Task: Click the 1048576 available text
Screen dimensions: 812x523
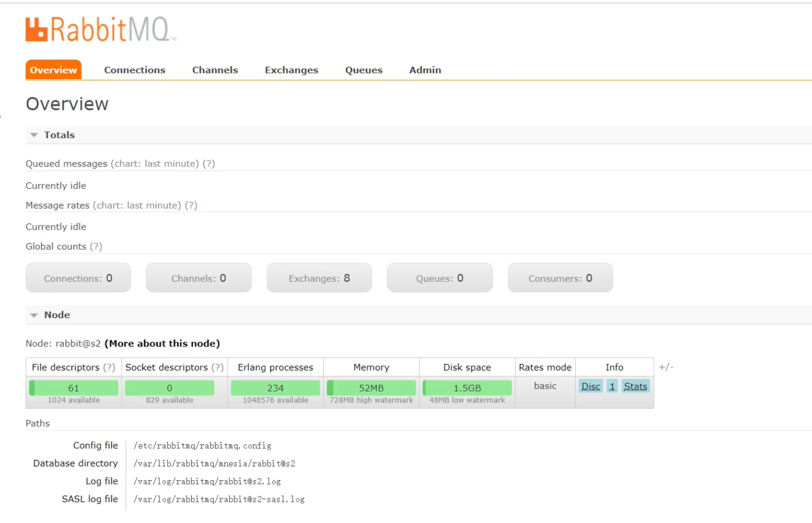Action: point(276,400)
